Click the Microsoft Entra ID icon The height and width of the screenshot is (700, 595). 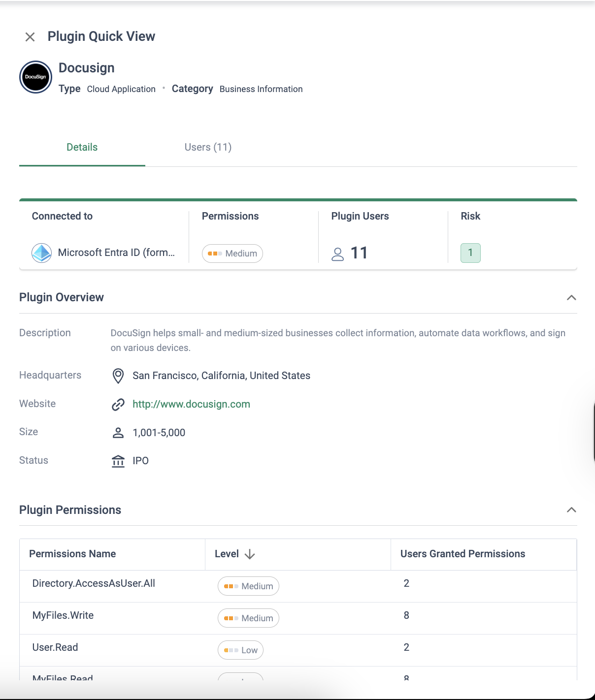coord(42,253)
